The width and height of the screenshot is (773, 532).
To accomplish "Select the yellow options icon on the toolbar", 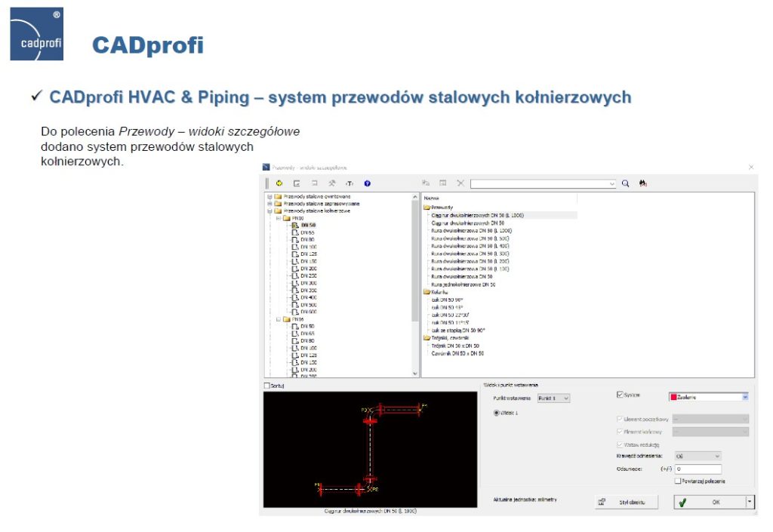I will click(279, 183).
